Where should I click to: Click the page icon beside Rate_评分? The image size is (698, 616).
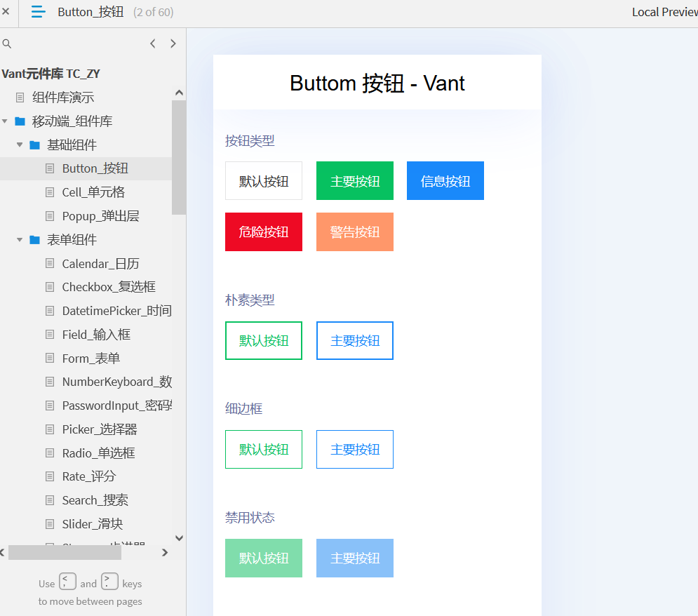click(x=50, y=476)
